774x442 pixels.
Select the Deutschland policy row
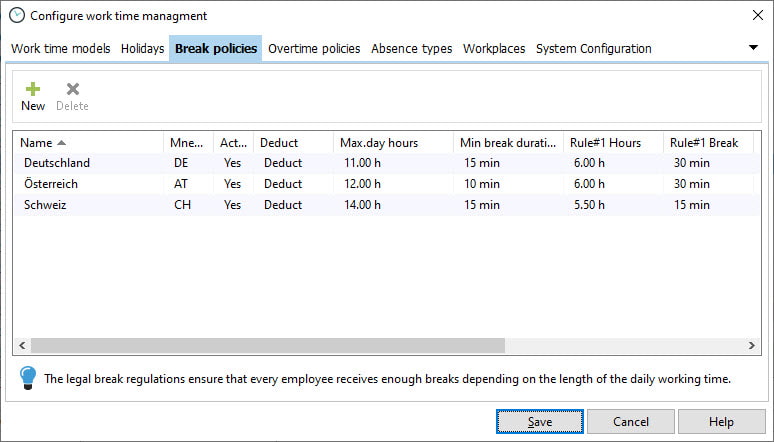[387, 163]
